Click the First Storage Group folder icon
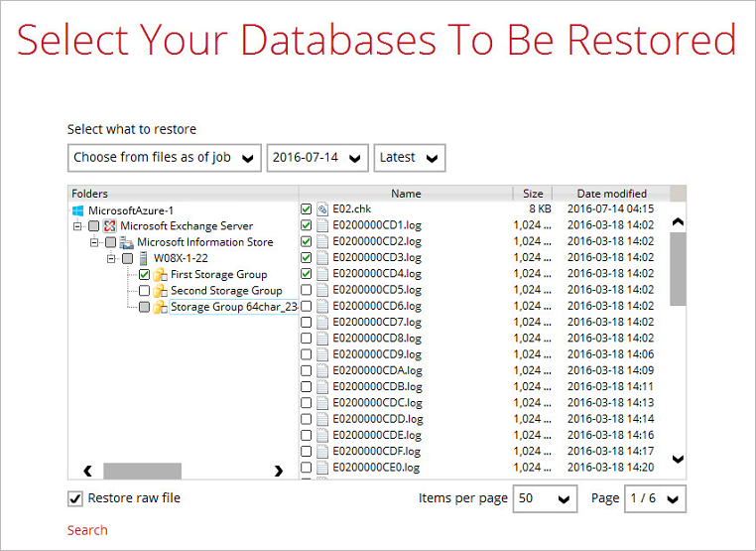 [160, 275]
